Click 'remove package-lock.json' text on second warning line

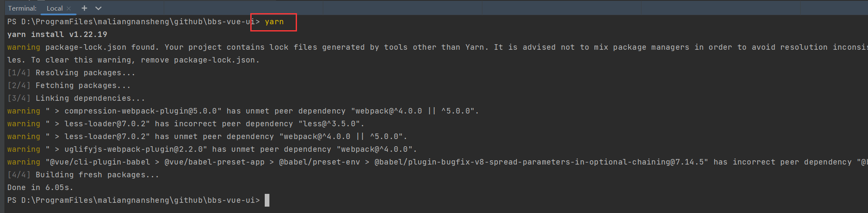[199, 60]
